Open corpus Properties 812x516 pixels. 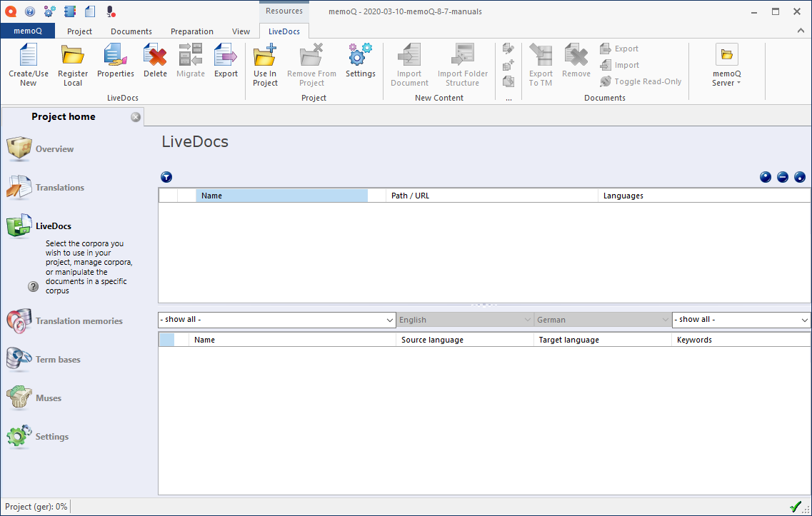[x=116, y=61]
